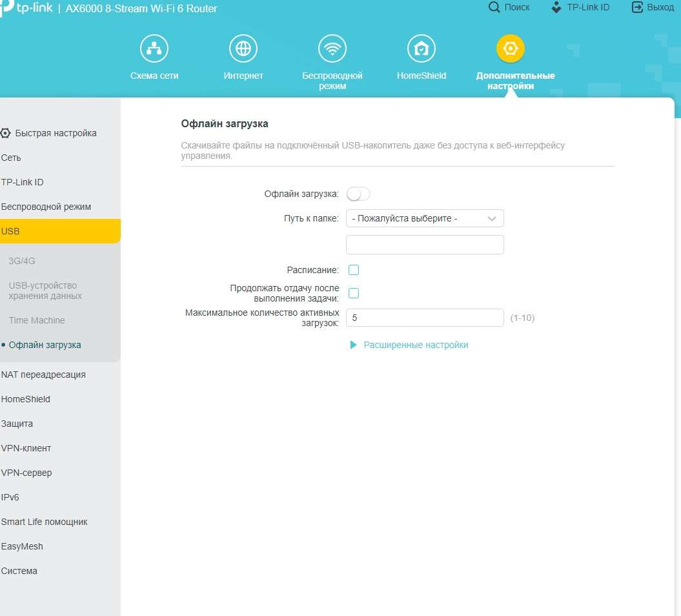Select VPN-сервер from the sidebar
The height and width of the screenshot is (616, 681).
pyautogui.click(x=26, y=473)
